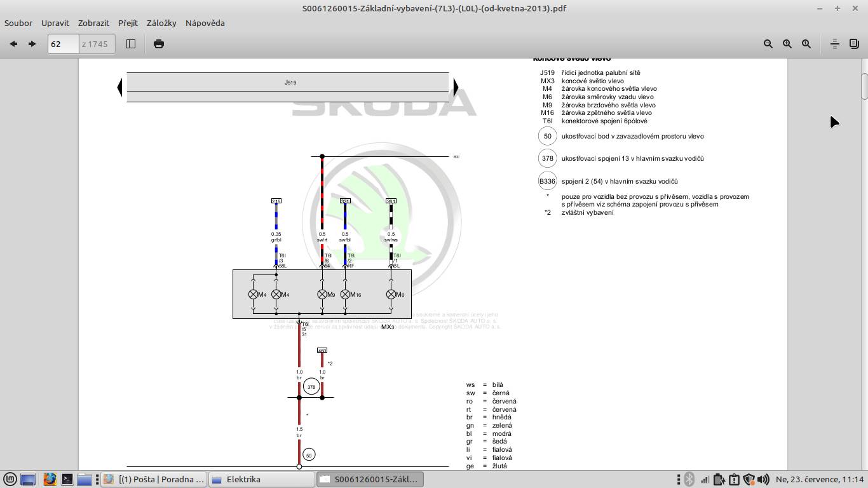The height and width of the screenshot is (488, 868).
Task: Click the 'br = hnědá' color legend row
Action: (x=489, y=417)
